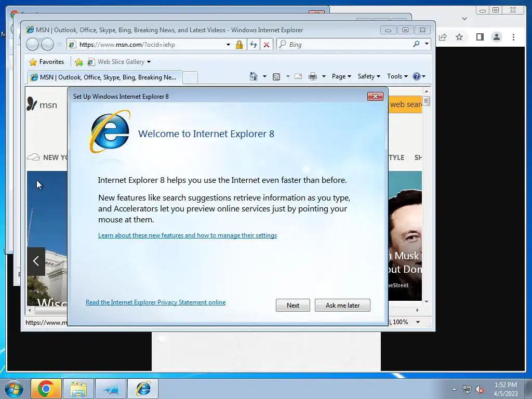Open the Web Slice Gallery dropdown

pyautogui.click(x=119, y=62)
